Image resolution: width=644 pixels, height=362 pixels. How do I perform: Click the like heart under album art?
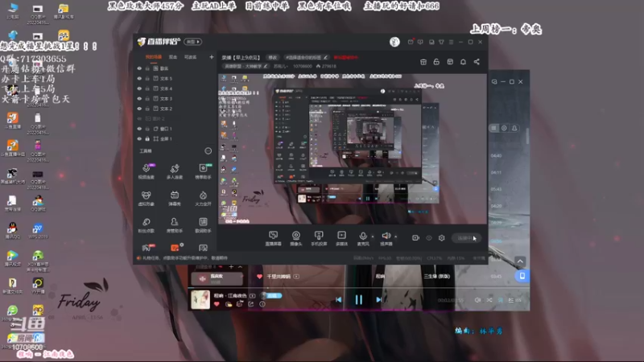217,304
